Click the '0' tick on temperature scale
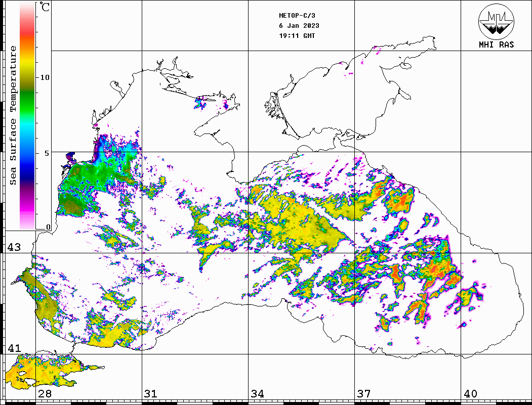This screenshot has height=405, width=532. (x=48, y=227)
